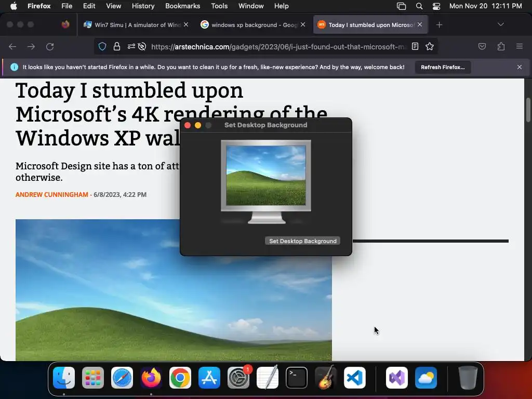Launch Terminal from the Dock
The height and width of the screenshot is (399, 532).
pos(297,378)
